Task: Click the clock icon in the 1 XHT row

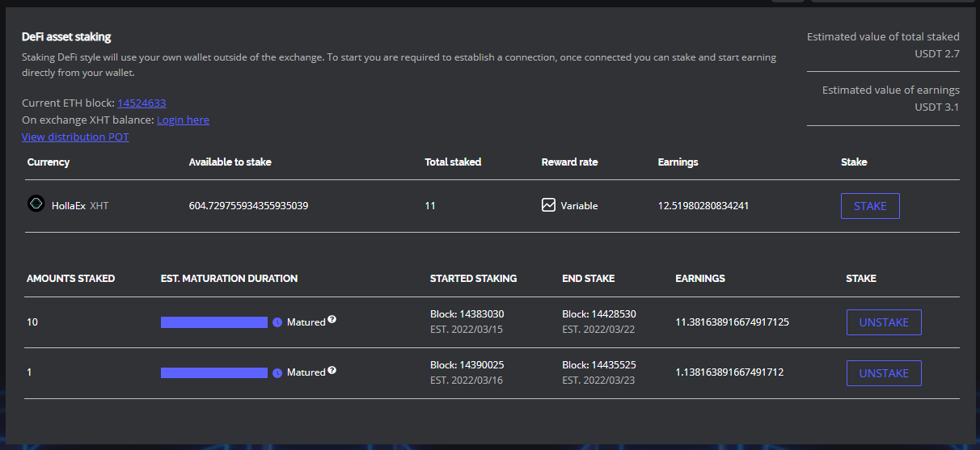Action: [x=277, y=372]
